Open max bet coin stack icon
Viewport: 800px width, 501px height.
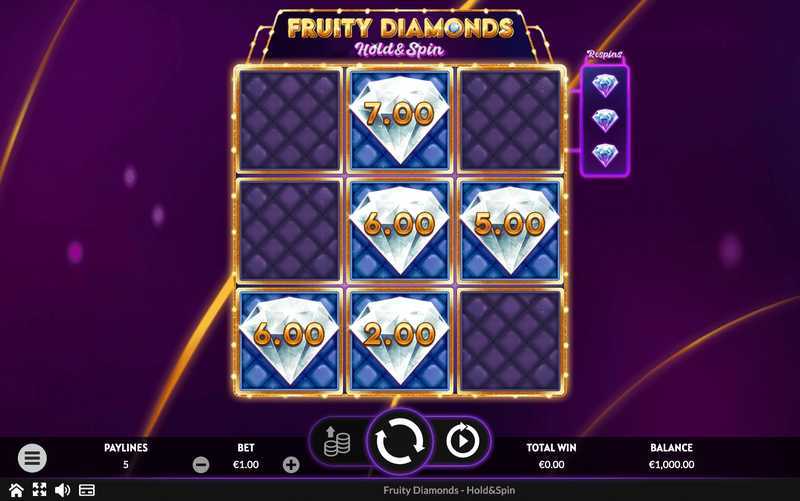337,441
